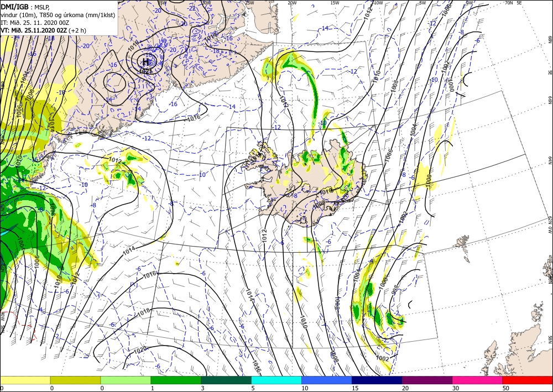Click the '35W' longitude label
Screen dimensions: 553x392
click(162, 3)
